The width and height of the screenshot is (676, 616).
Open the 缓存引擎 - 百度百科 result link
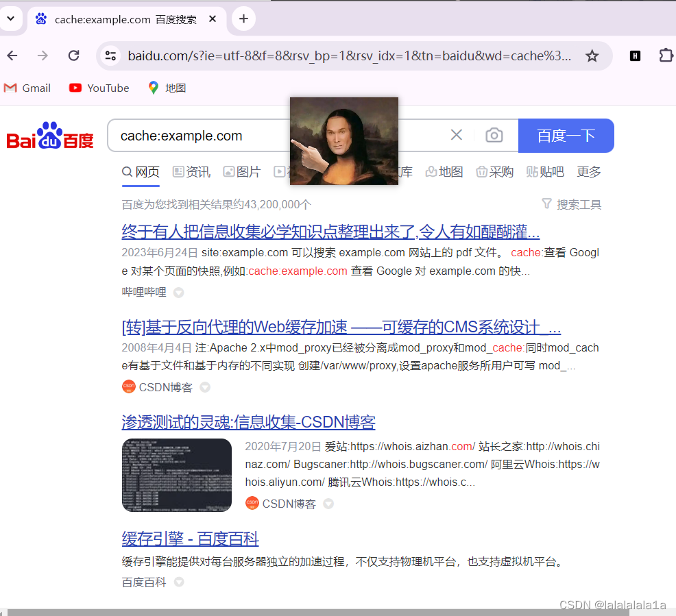190,539
